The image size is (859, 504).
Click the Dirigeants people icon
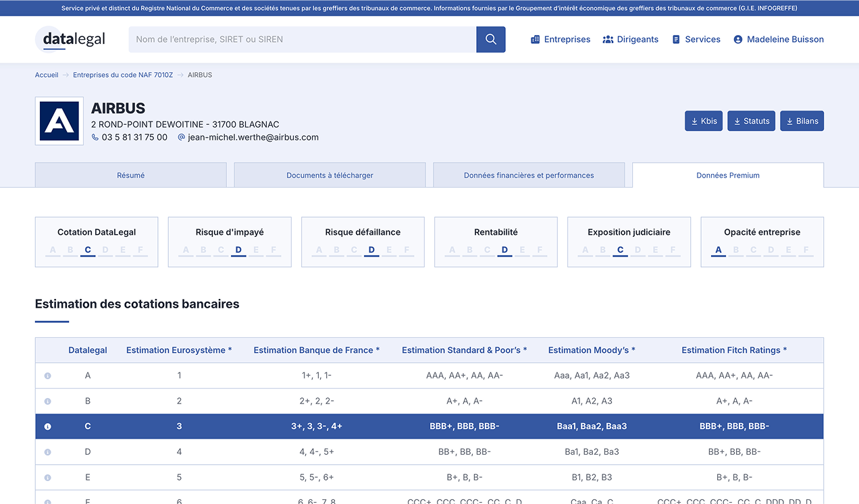pyautogui.click(x=607, y=39)
